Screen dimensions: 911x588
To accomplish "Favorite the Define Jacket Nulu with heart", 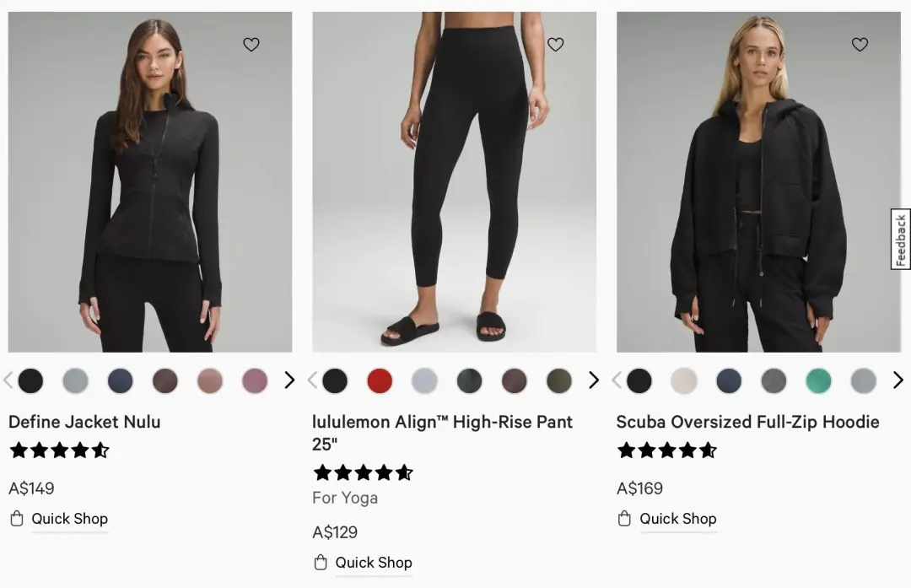I will click(x=251, y=45).
